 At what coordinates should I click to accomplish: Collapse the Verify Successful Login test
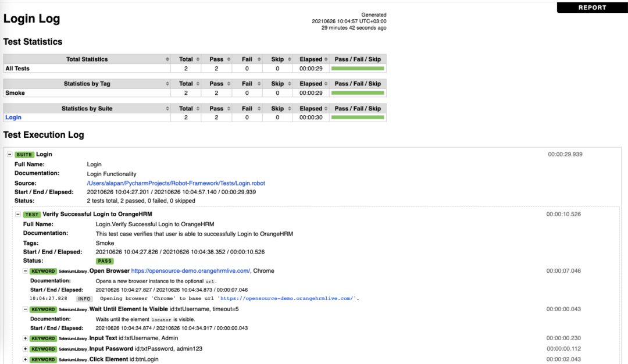(x=18, y=214)
